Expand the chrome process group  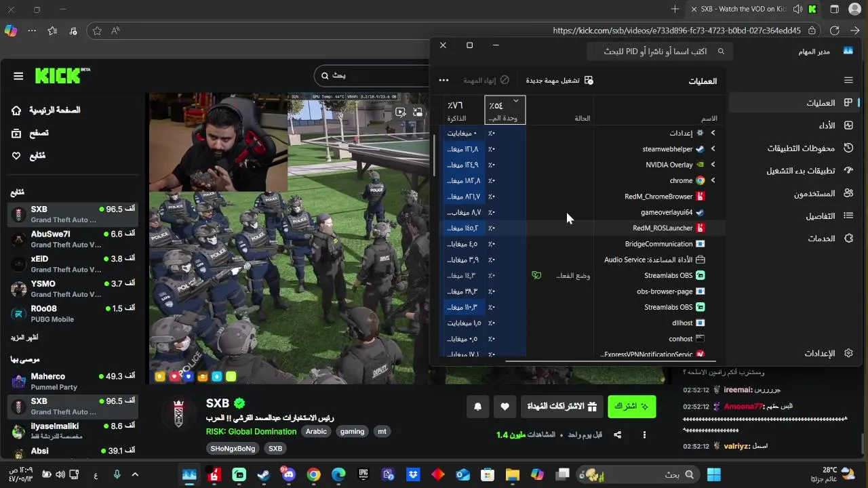click(713, 180)
